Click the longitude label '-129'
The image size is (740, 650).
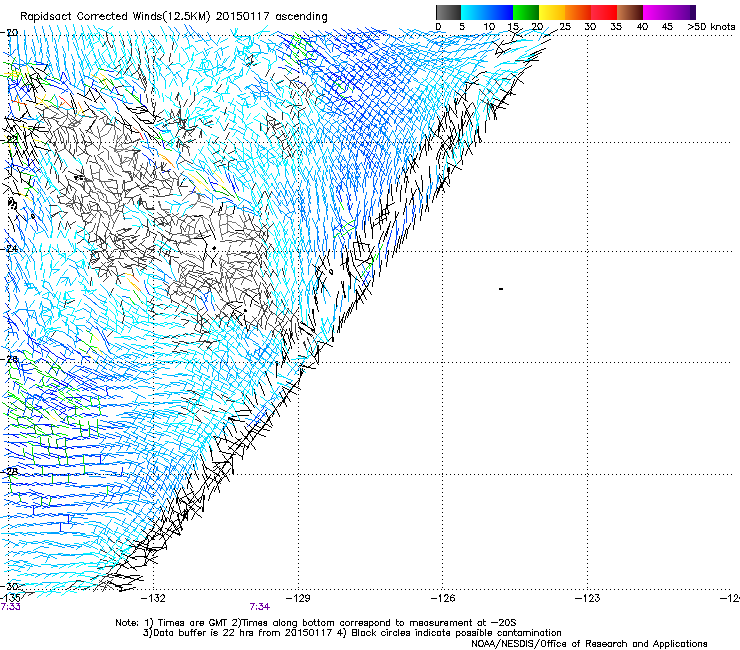point(298,599)
